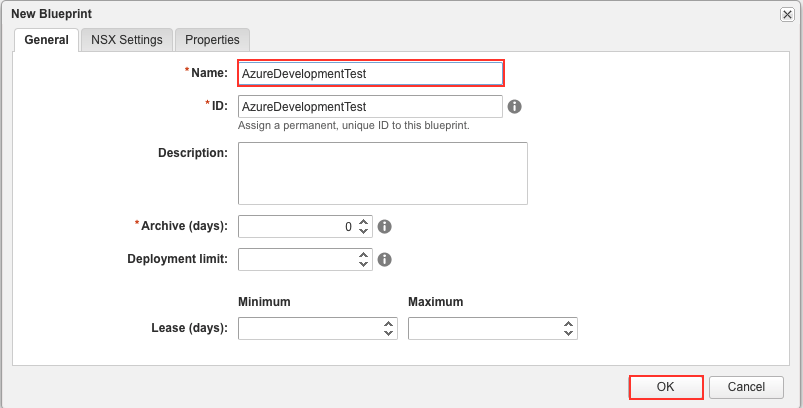Decrease Minimum lease days value

click(388, 333)
